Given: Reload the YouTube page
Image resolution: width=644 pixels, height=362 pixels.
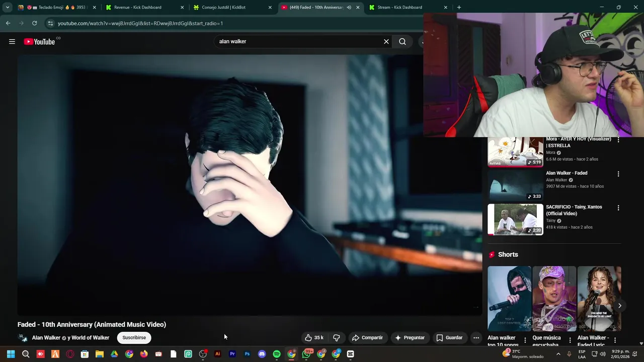Looking at the screenshot, I should (34, 23).
